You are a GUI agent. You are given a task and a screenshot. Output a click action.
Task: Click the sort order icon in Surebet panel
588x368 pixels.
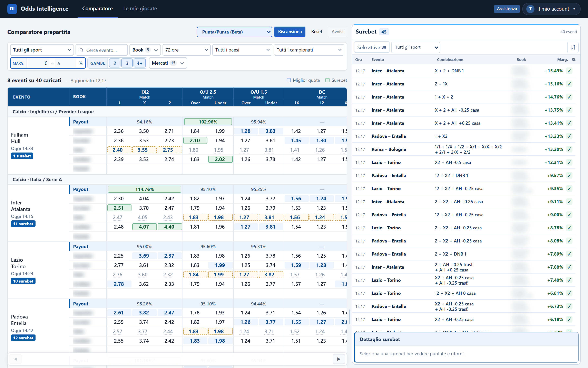click(x=573, y=47)
